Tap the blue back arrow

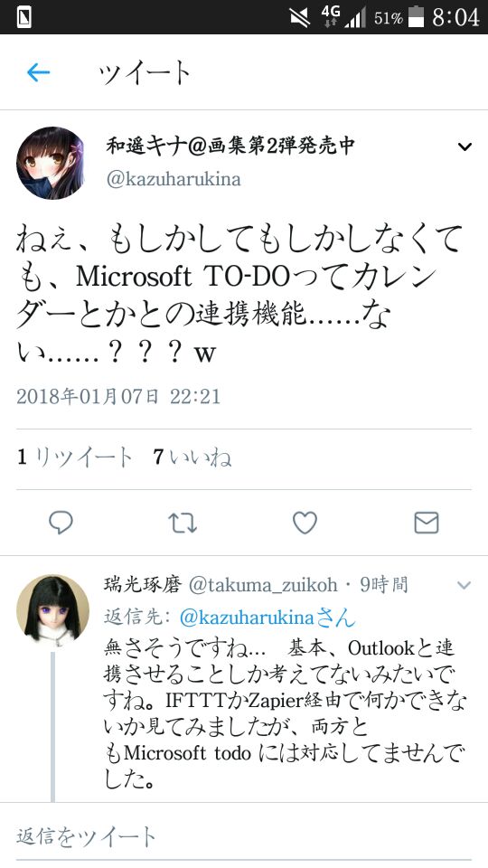coord(38,72)
